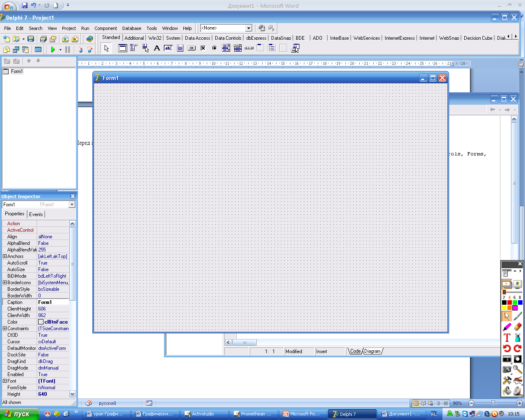The width and height of the screenshot is (525, 420).
Task: Switch to the Additional palette tab
Action: pyautogui.click(x=134, y=38)
